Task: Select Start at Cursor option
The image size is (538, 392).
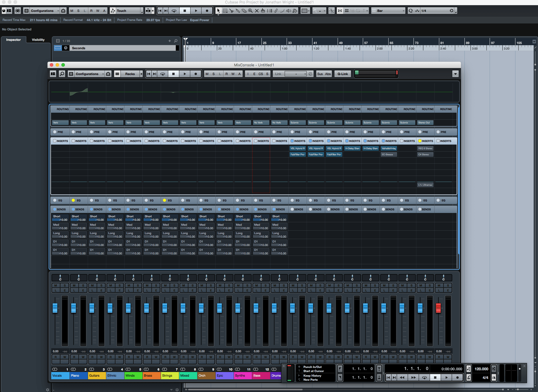Action: pyautogui.click(x=314, y=371)
